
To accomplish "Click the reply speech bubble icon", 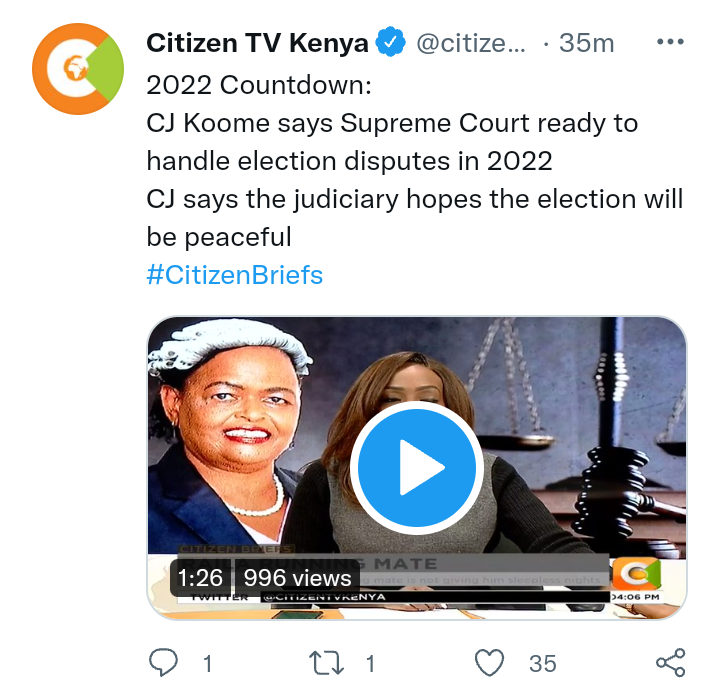I will [x=163, y=663].
